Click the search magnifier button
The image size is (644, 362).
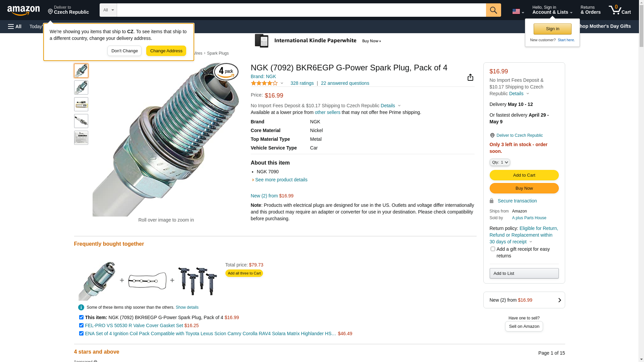[493, 10]
